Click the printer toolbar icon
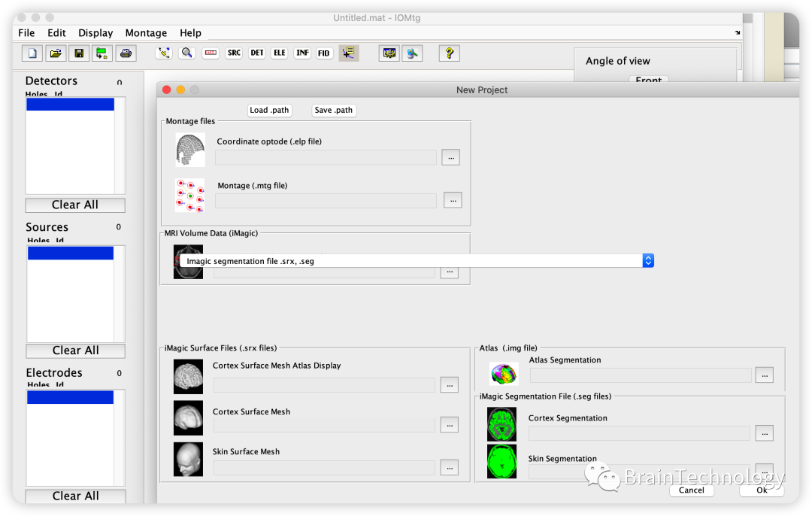The width and height of the screenshot is (812, 516). 126,53
